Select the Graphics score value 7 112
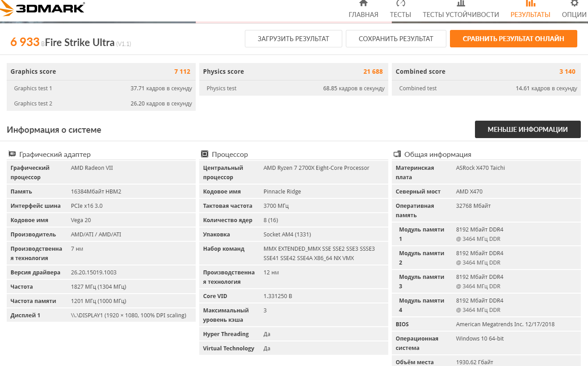Image resolution: width=588 pixels, height=366 pixels. pyautogui.click(x=182, y=72)
